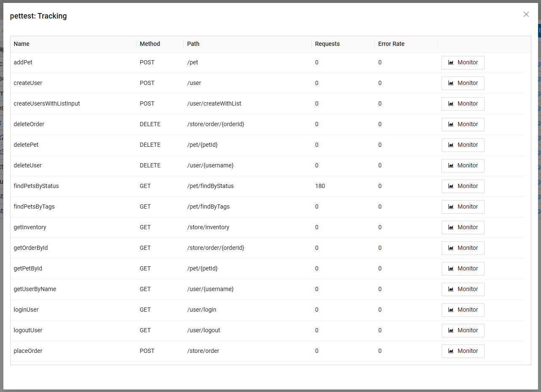Click the 180 requests value
The width and height of the screenshot is (541, 392).
pos(320,186)
